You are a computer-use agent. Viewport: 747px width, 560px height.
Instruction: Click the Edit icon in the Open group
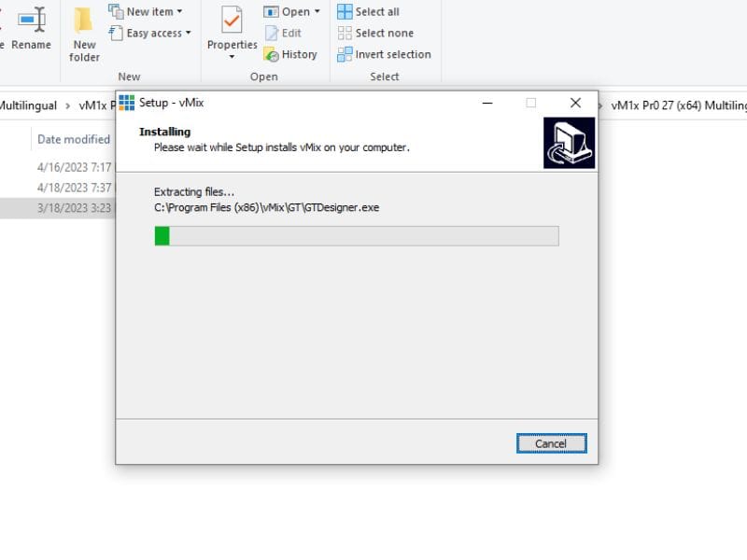click(271, 34)
